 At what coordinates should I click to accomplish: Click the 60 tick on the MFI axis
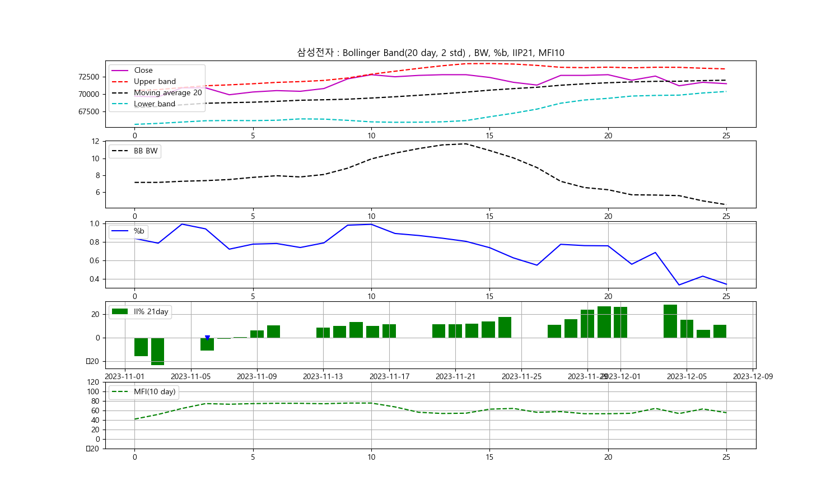click(95, 411)
